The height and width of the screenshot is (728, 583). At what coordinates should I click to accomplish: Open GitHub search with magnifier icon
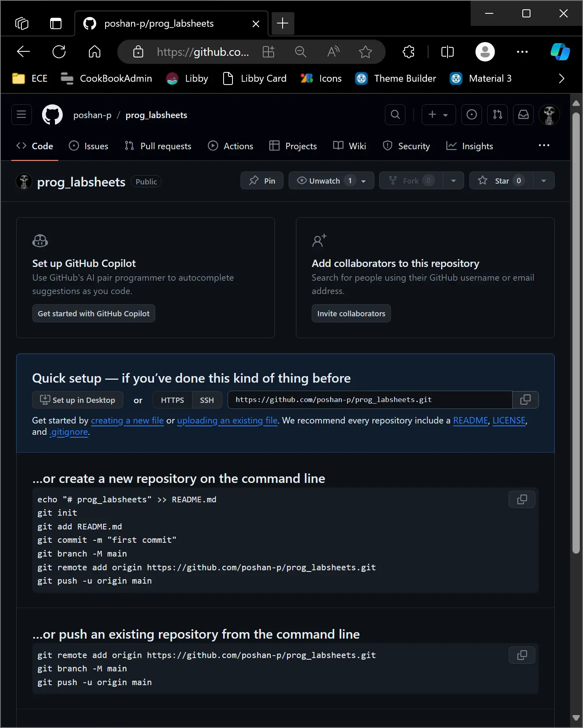(x=395, y=115)
